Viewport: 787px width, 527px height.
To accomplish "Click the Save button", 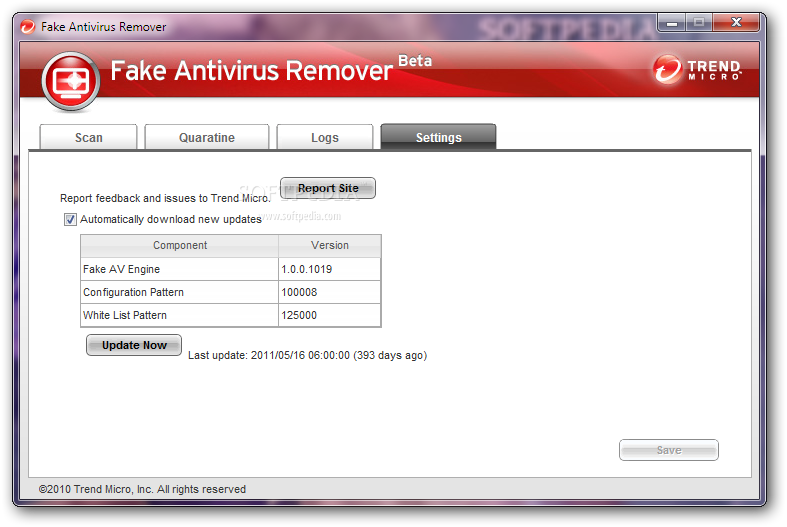I will pos(669,450).
